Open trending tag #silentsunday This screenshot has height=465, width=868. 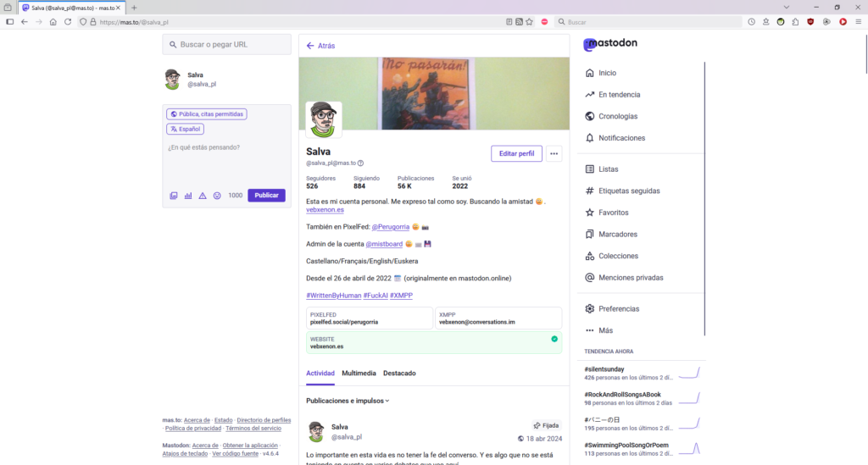tap(604, 369)
